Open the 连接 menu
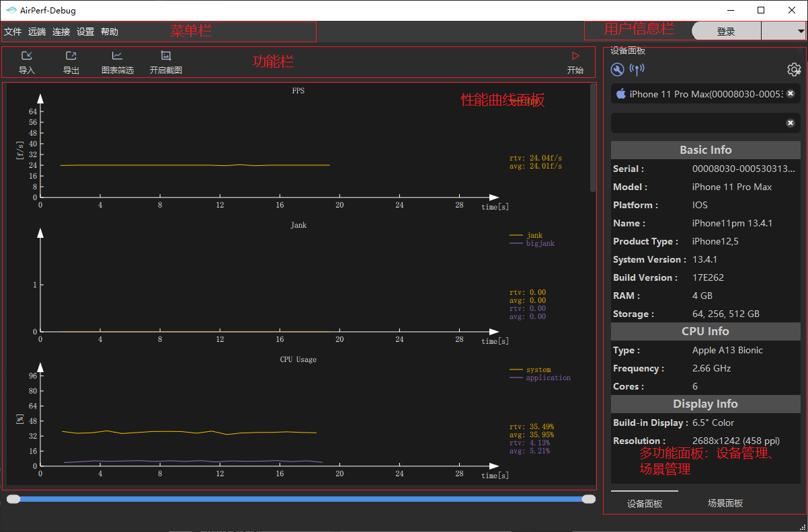This screenshot has width=808, height=532. click(x=61, y=32)
